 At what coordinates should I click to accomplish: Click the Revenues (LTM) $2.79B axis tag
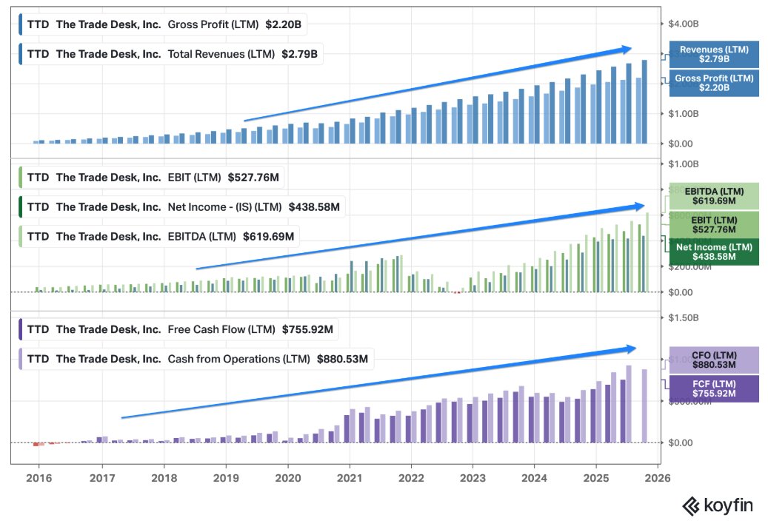point(714,54)
